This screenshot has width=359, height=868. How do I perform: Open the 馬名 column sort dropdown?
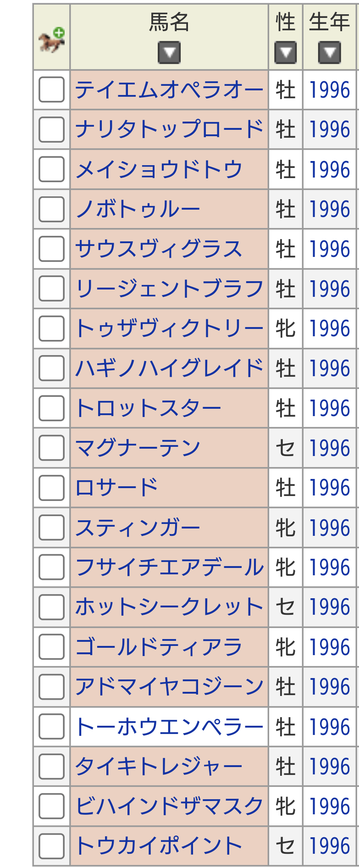pos(169,53)
